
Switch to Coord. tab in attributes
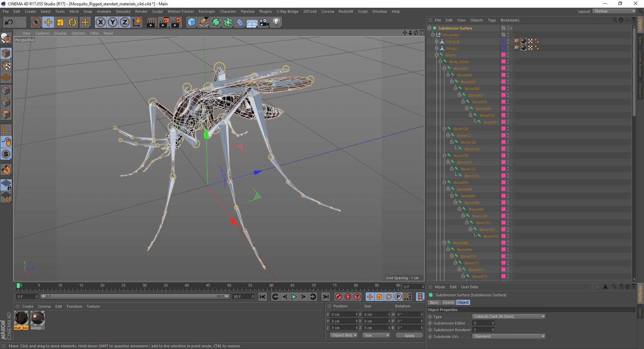tap(448, 302)
